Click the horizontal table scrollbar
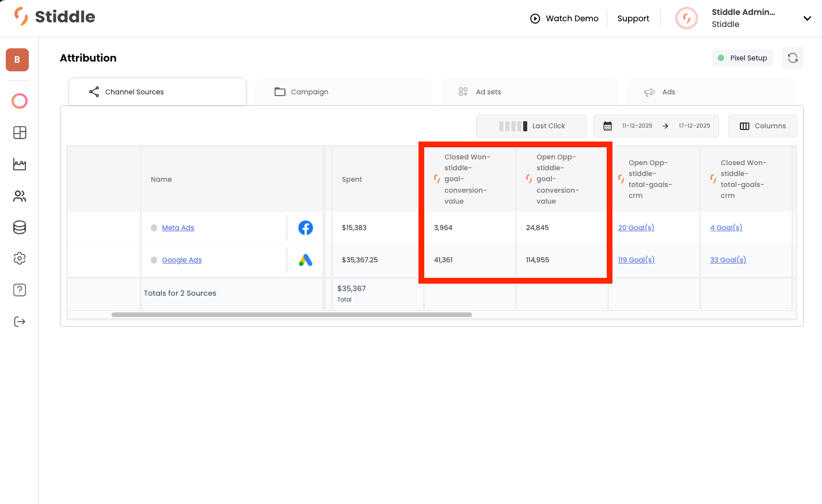This screenshot has height=504, width=822. point(292,315)
